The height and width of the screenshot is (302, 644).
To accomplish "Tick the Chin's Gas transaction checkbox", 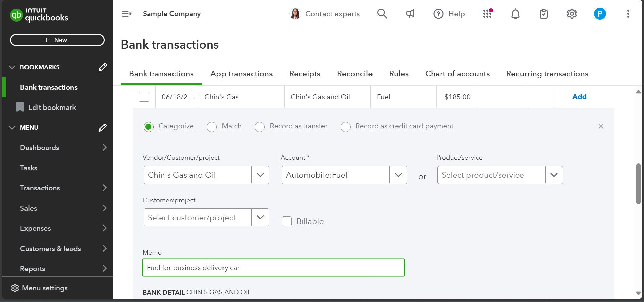I will coord(144,97).
